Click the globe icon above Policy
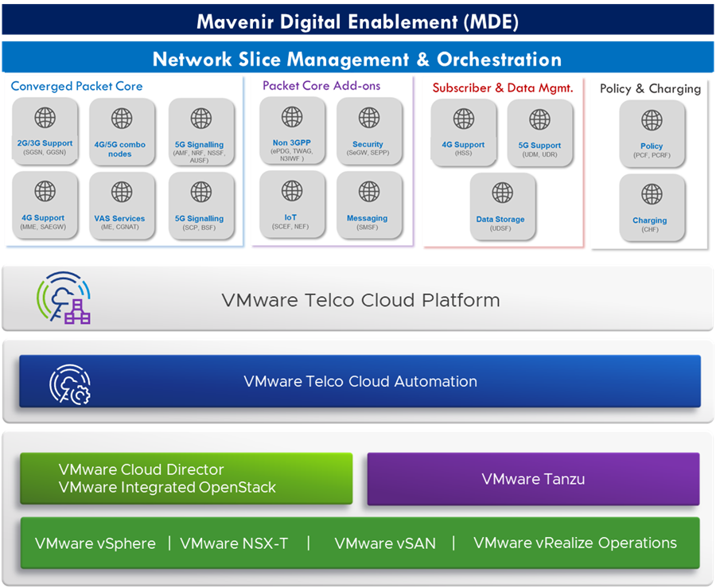This screenshot has width=716, height=588. click(652, 120)
